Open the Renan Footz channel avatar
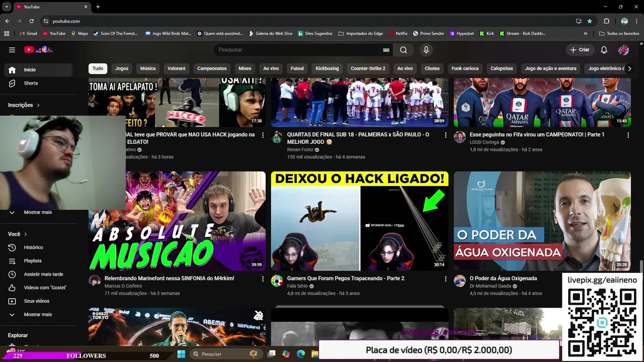This screenshot has width=644, height=362. click(277, 137)
